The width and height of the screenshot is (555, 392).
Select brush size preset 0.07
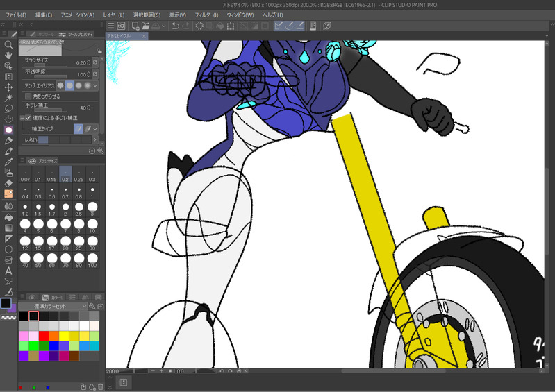(x=25, y=175)
